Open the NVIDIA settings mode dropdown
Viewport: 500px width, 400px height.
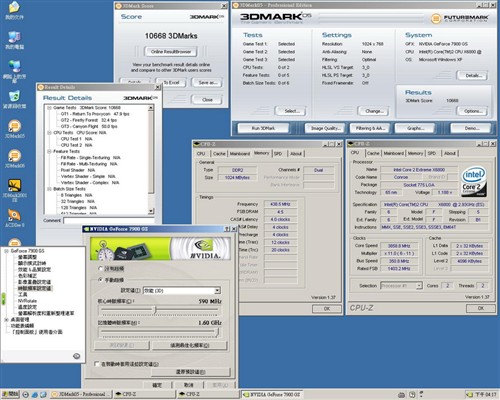(x=217, y=290)
